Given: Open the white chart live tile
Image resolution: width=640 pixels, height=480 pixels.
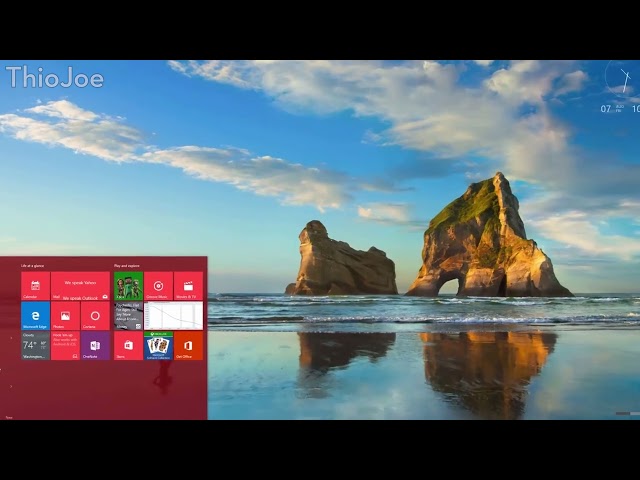Looking at the screenshot, I should 173,316.
